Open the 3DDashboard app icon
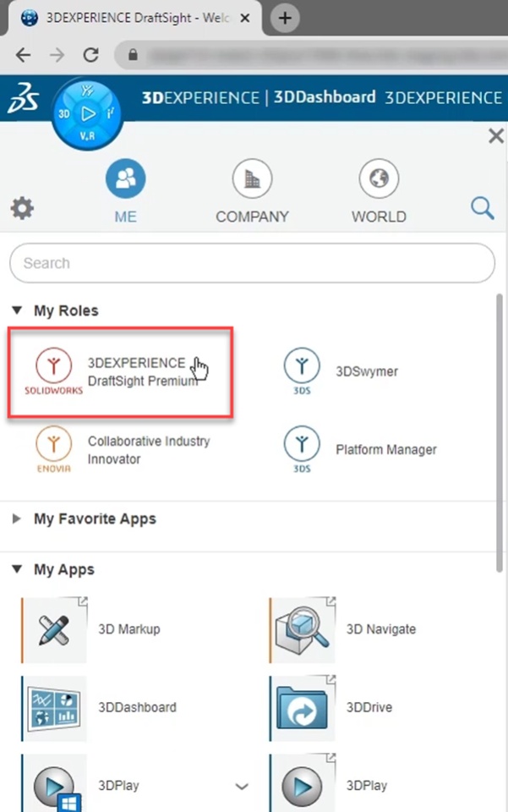The image size is (508, 812). pos(53,707)
